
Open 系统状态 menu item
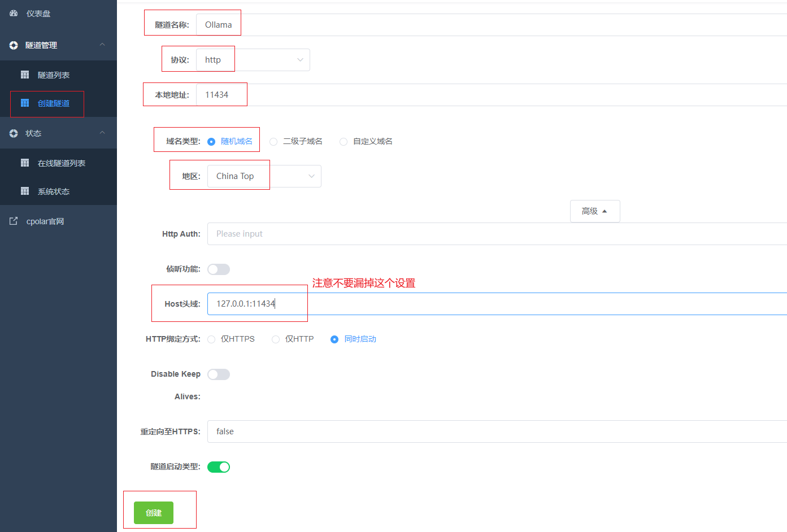(x=54, y=191)
